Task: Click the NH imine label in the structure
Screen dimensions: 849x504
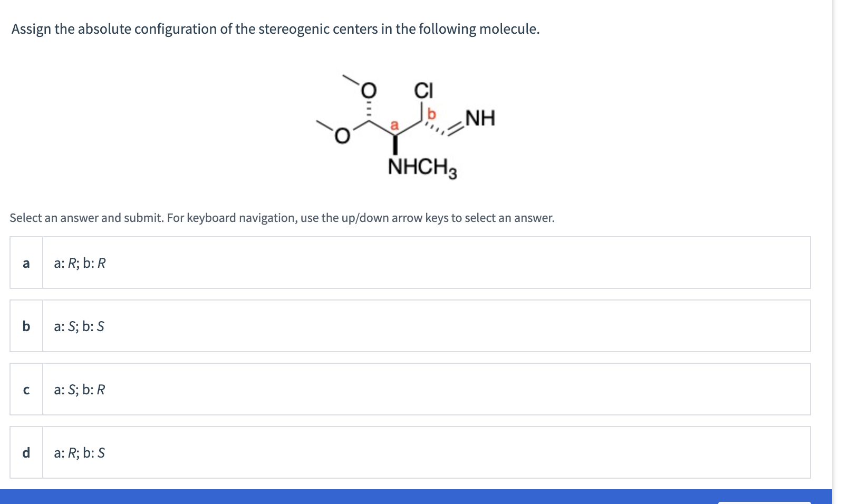Action: tap(480, 117)
